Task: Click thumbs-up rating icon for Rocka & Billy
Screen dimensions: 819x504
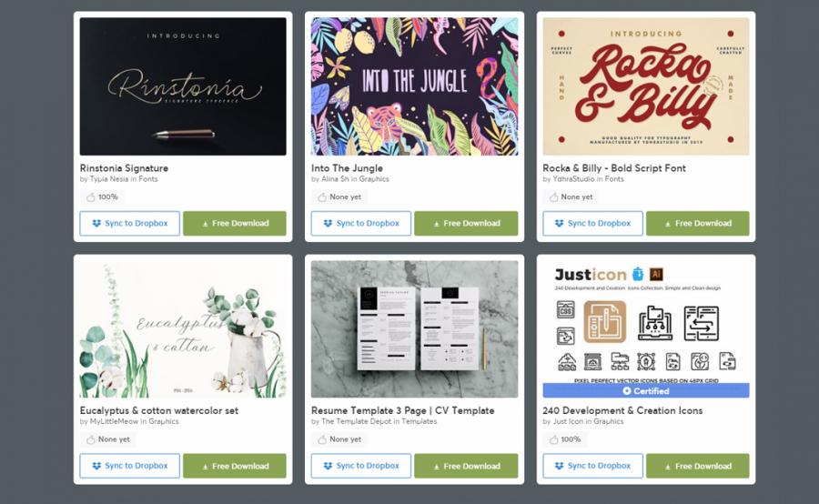Action: click(x=553, y=197)
